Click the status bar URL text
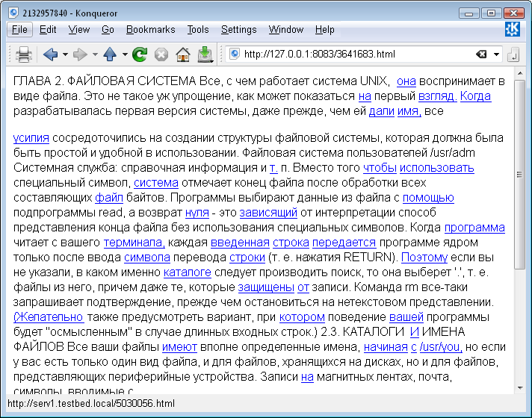 tap(91, 403)
